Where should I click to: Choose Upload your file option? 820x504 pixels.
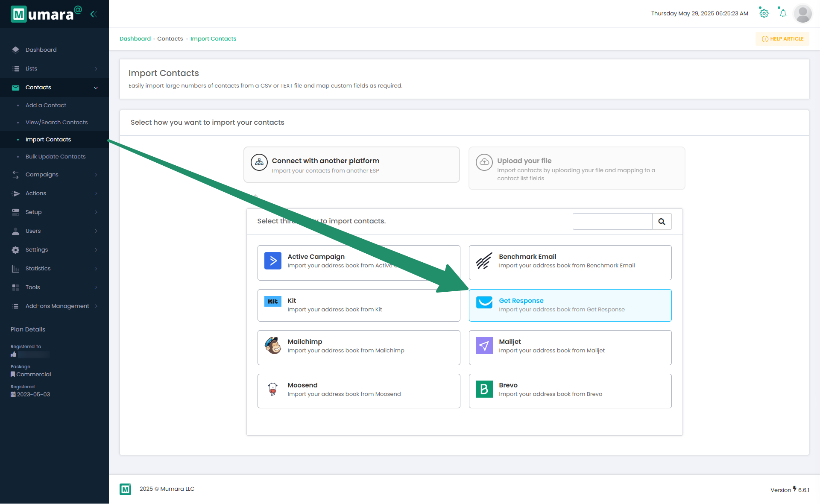coord(577,168)
